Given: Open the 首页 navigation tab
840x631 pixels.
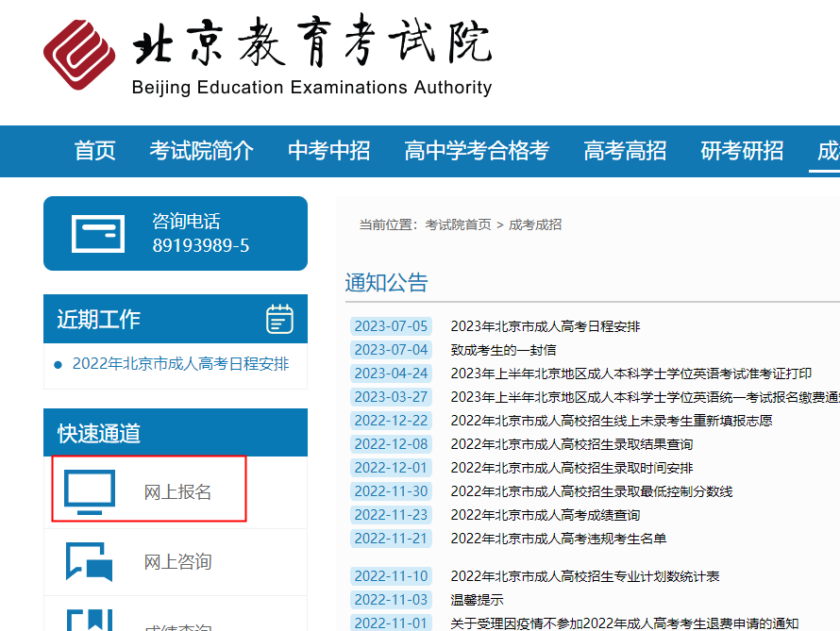Looking at the screenshot, I should tap(95, 151).
